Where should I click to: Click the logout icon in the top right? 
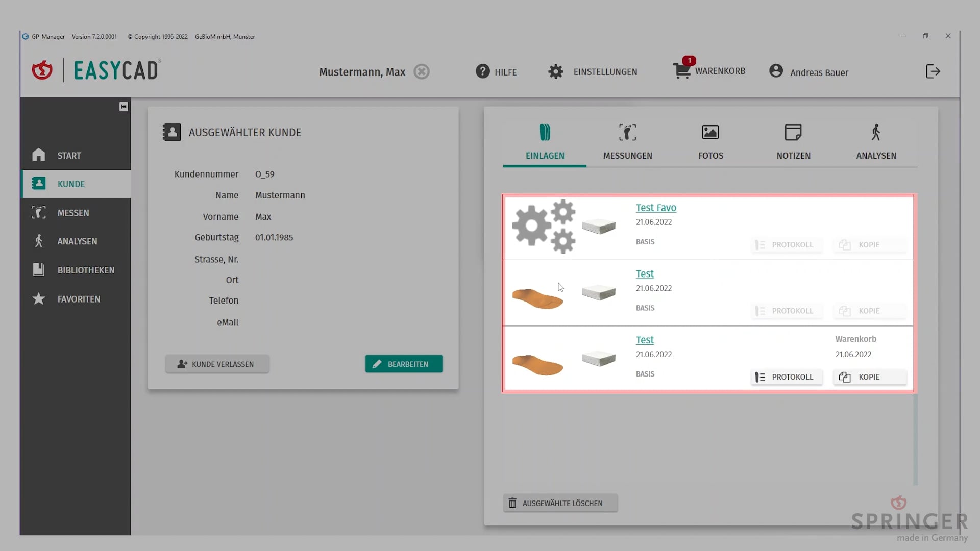click(x=933, y=71)
